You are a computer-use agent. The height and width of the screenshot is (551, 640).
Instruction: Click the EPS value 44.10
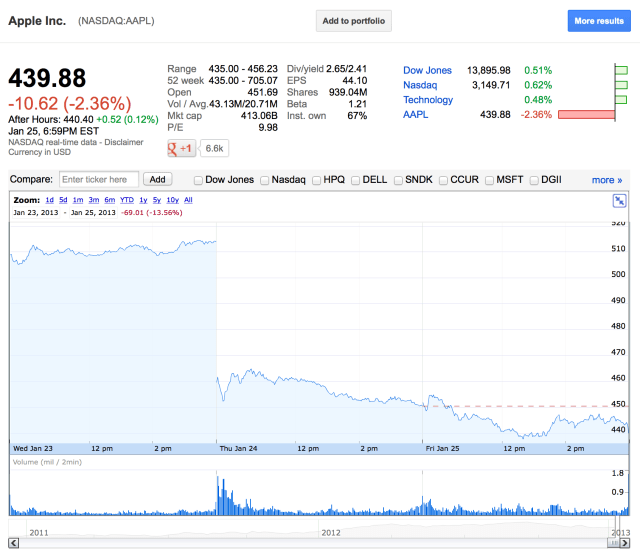[x=355, y=80]
